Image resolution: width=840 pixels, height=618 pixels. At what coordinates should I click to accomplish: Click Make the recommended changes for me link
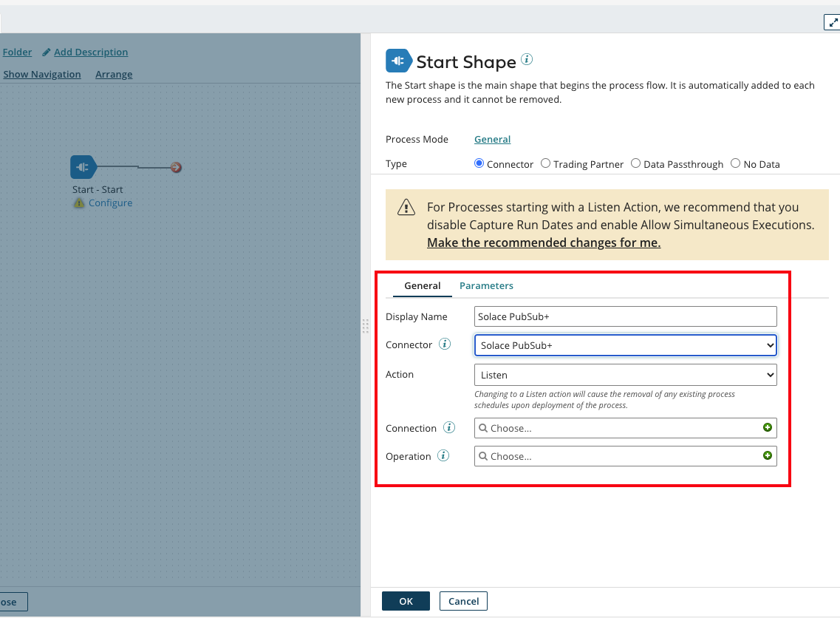(543, 243)
